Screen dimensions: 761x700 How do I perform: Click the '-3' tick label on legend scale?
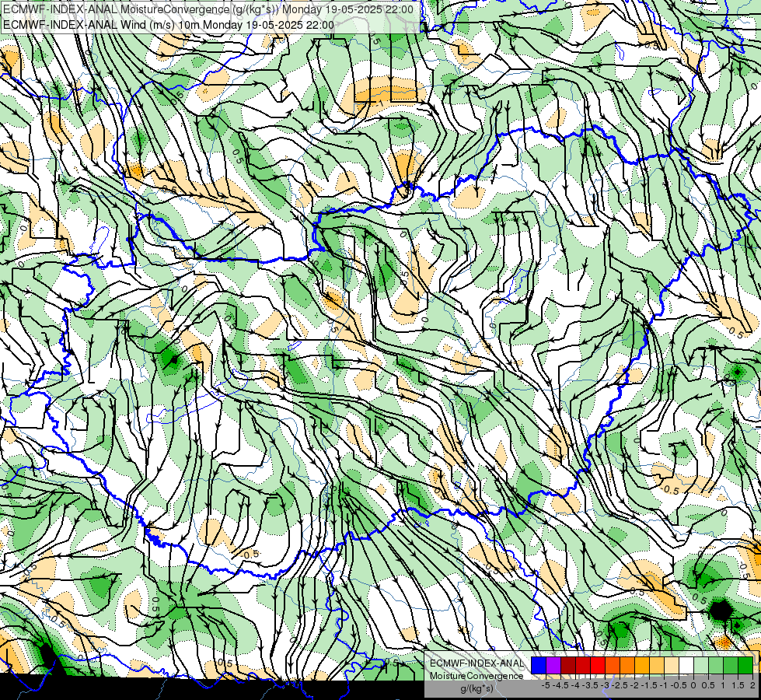605,685
